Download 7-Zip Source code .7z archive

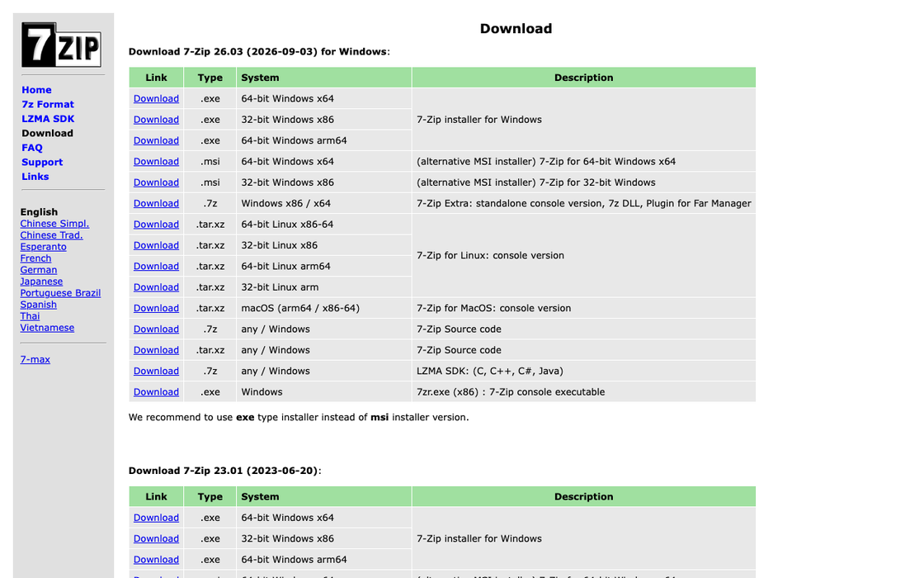(x=156, y=329)
